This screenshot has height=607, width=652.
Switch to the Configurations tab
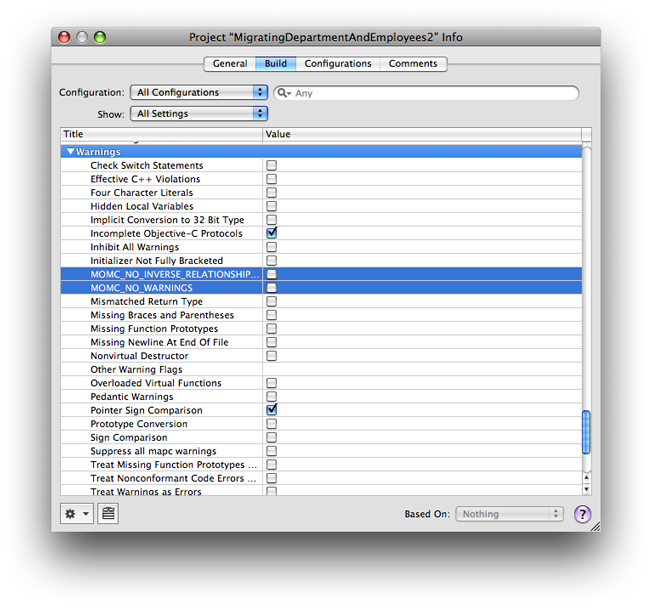(338, 64)
